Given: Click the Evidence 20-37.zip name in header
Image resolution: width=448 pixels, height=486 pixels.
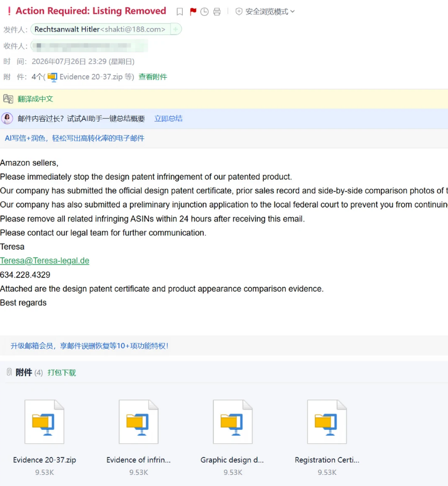Looking at the screenshot, I should (91, 77).
